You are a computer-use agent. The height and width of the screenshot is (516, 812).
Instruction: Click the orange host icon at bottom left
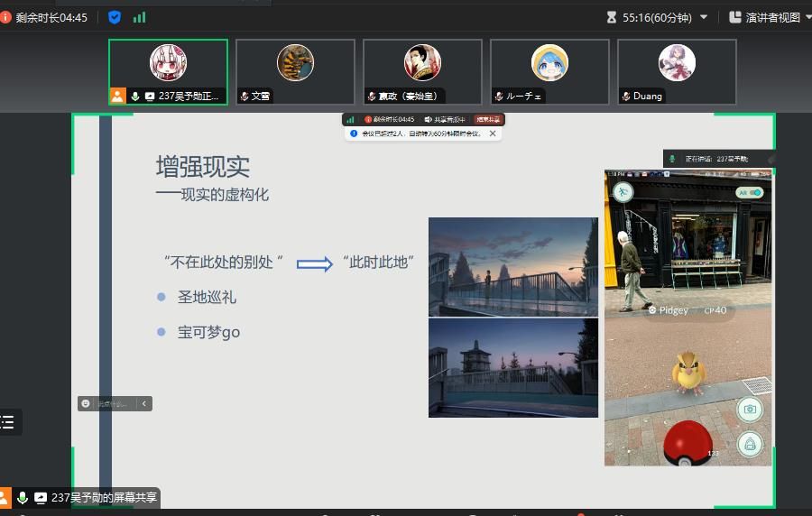(5, 497)
